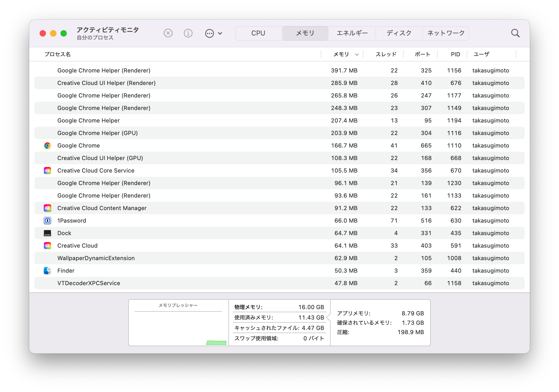The height and width of the screenshot is (392, 559).
Task: Select Chrome Helper (Renderer) row with 93.6 MB
Action: [279, 195]
